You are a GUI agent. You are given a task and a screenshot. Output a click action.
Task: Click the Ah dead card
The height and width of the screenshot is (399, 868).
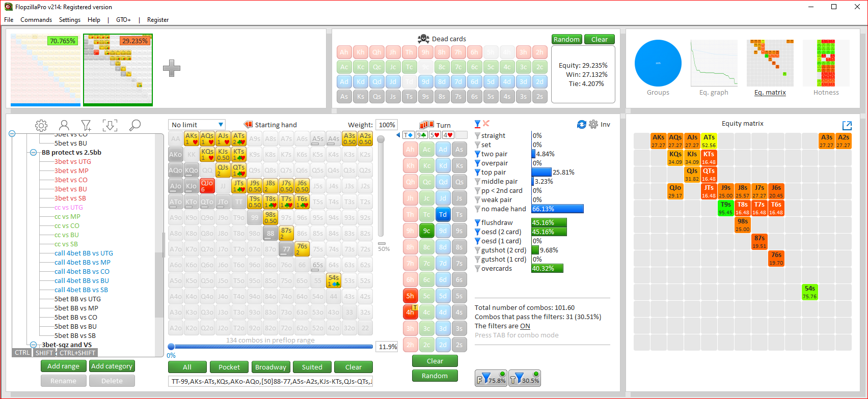(344, 52)
